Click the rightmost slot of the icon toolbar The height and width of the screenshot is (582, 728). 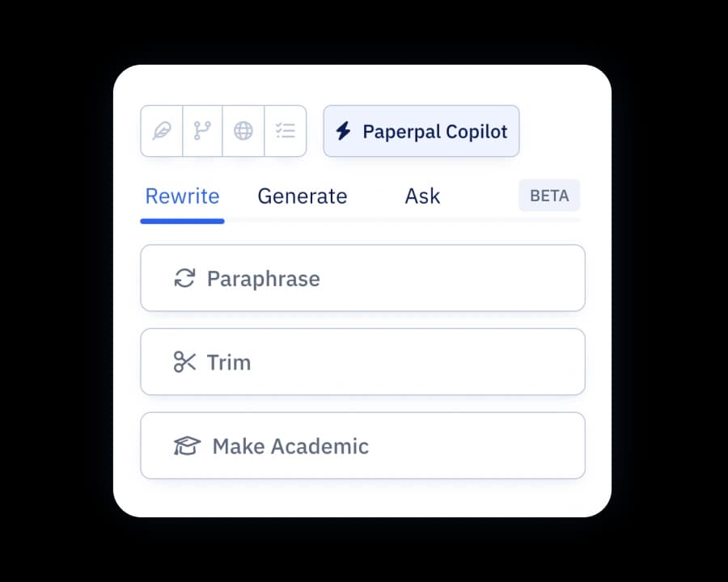[x=286, y=130]
